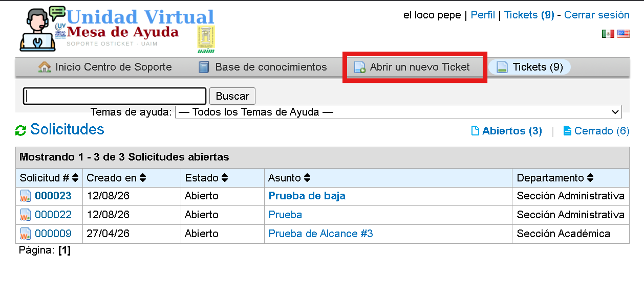The width and height of the screenshot is (644, 299).
Task: Open the Cerrar sesión link
Action: click(x=597, y=15)
